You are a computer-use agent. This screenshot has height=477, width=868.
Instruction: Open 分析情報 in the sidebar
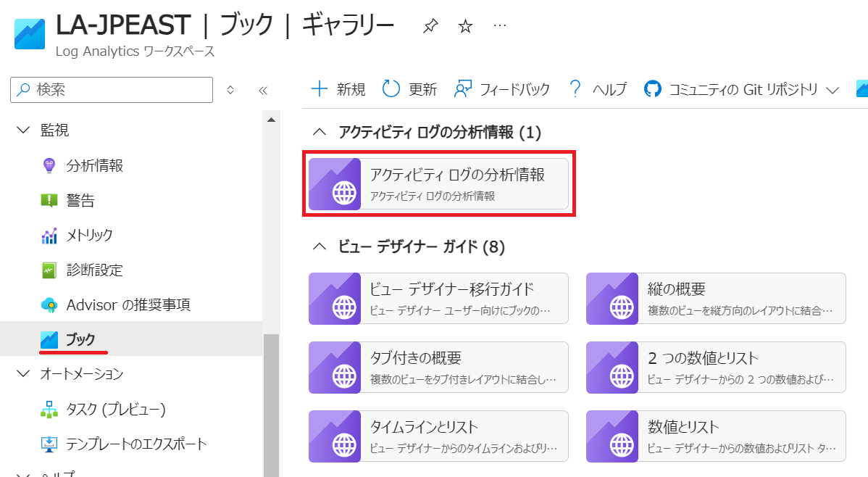point(95,166)
